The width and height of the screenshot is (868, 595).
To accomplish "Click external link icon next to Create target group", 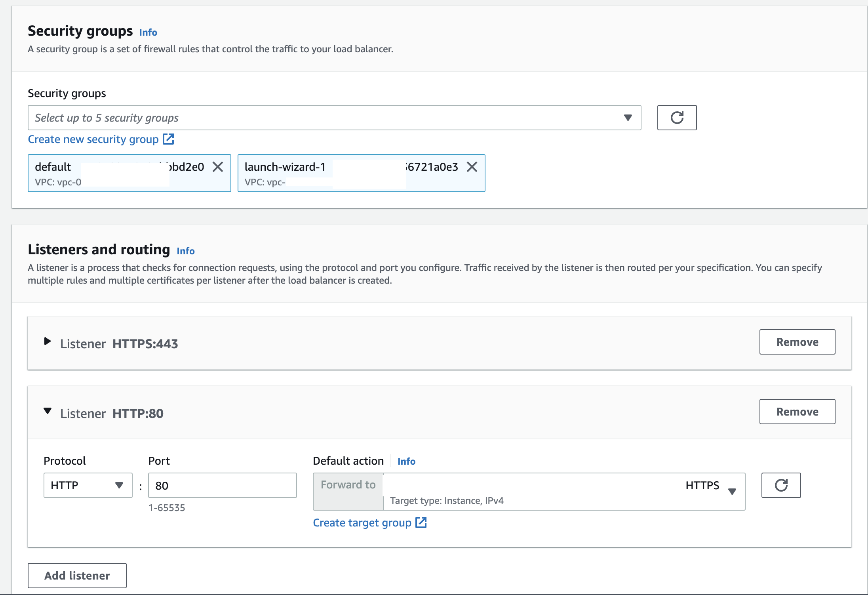I will 421,523.
